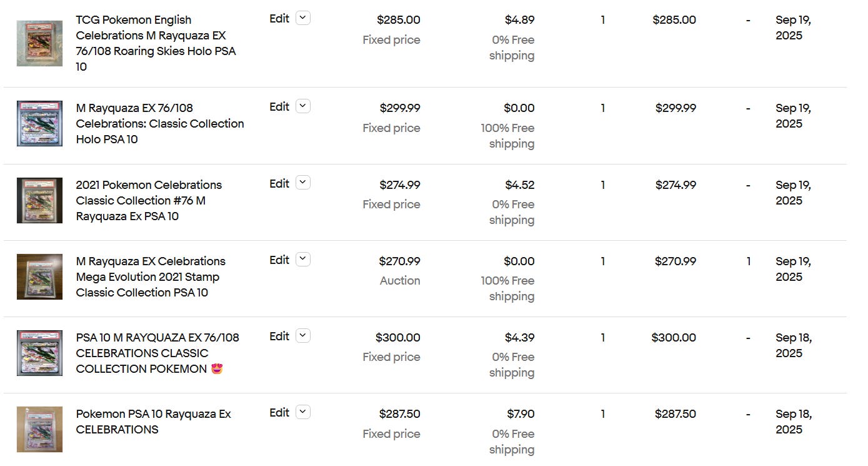Expand Edit dropdown arrow for $300.00 listing

303,335
